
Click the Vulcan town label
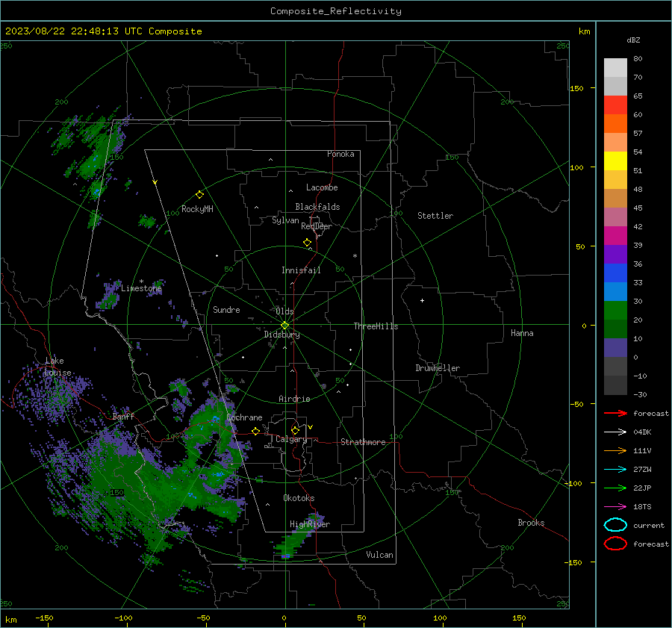[x=379, y=555]
